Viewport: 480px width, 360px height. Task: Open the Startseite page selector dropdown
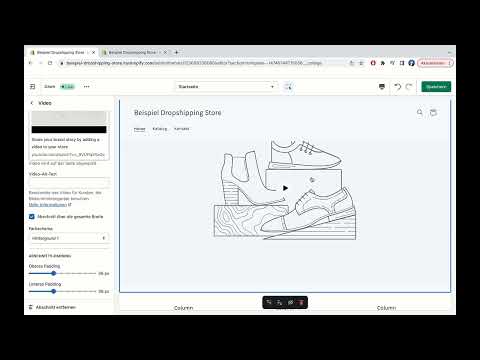click(226, 87)
